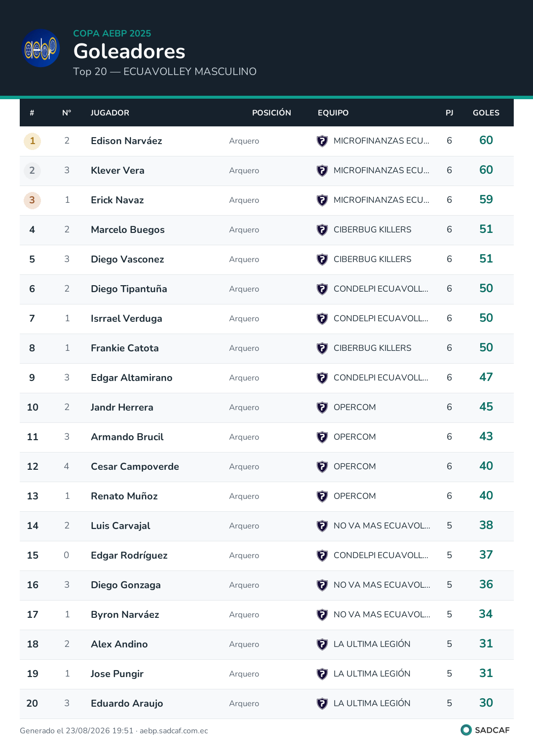Select the GOLES column header
Image resolution: width=533 pixels, height=756 pixels.
pos(486,113)
